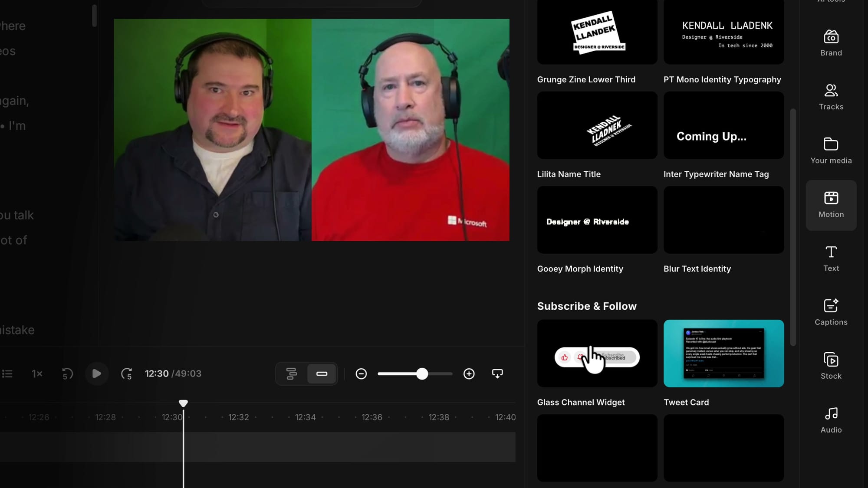Click 12:36 on the timeline ruler

tap(372, 417)
